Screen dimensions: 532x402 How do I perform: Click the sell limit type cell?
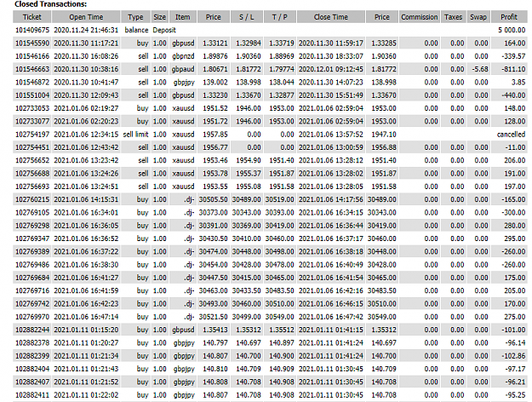click(135, 135)
